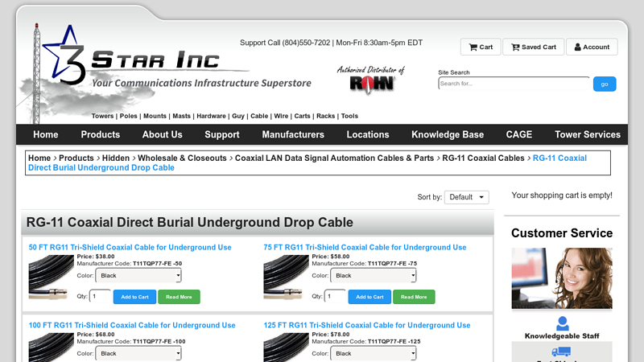
Task: Click the 50 FT cable product thumbnail
Action: 52,277
